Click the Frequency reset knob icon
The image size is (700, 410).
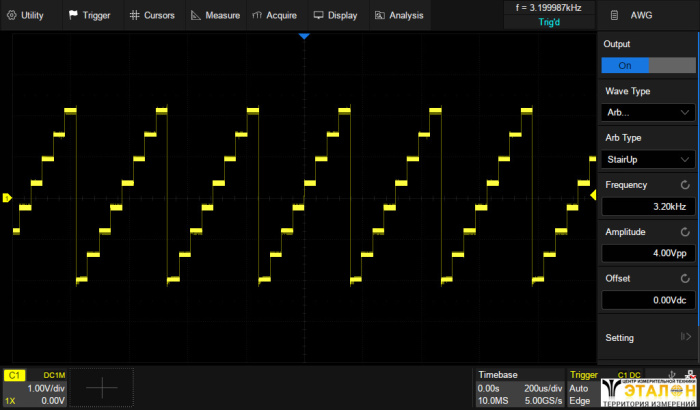(685, 185)
